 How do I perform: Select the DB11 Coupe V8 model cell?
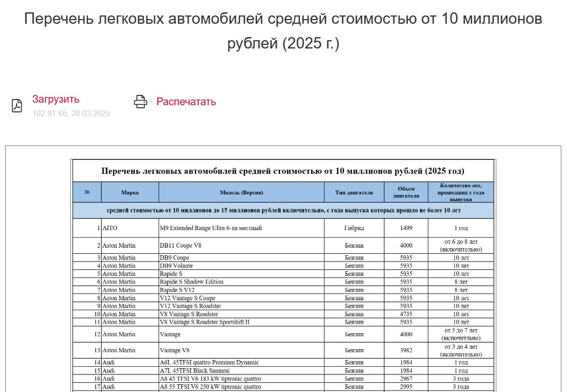tap(241, 246)
